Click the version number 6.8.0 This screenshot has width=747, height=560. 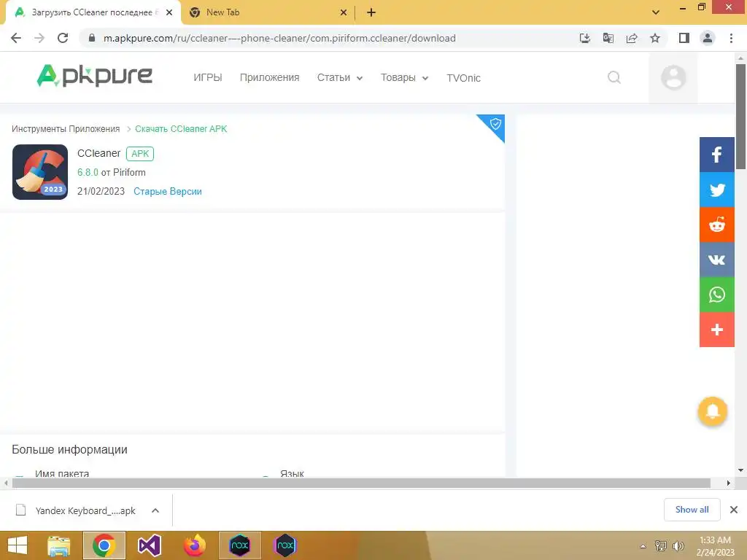pos(88,172)
